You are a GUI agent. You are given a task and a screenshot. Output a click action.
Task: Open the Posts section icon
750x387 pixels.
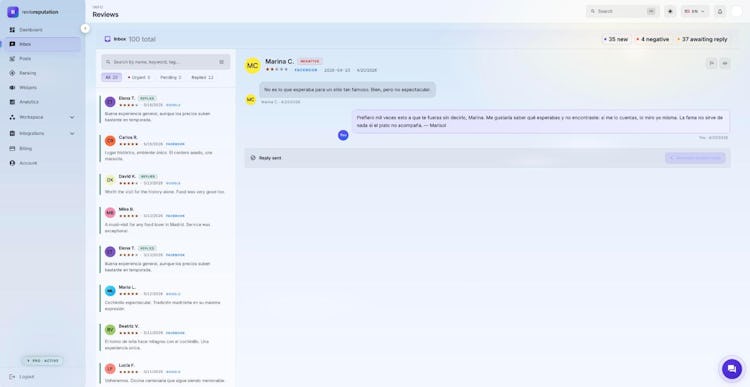coord(12,58)
